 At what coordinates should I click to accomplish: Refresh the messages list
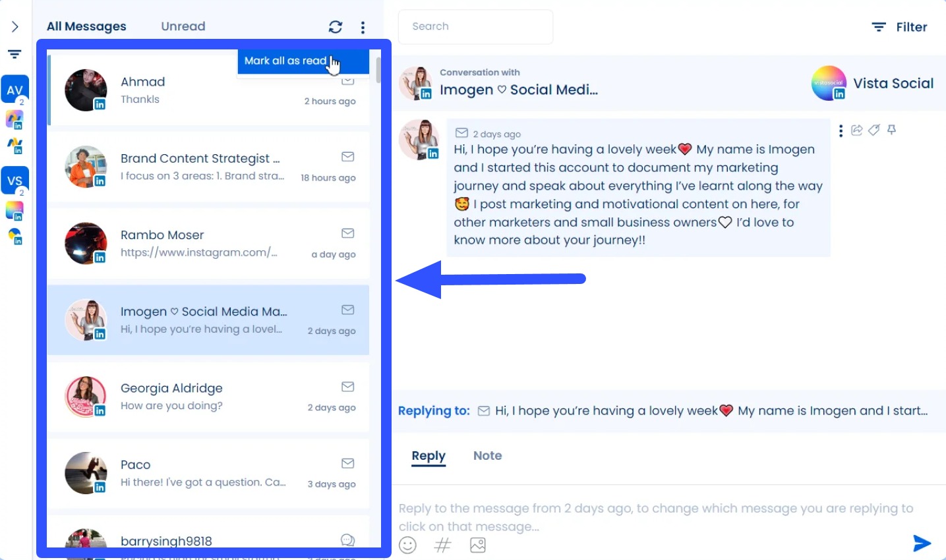tap(336, 27)
